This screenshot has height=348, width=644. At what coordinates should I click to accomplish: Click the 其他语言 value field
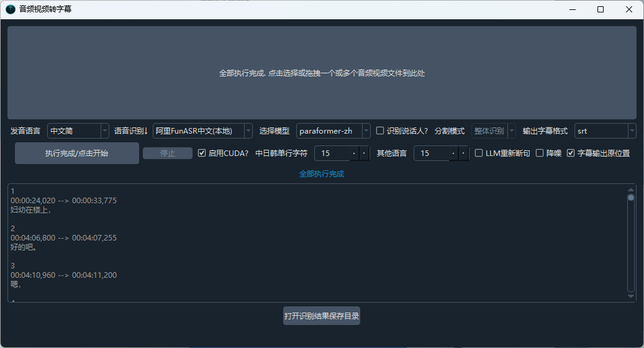click(x=441, y=153)
